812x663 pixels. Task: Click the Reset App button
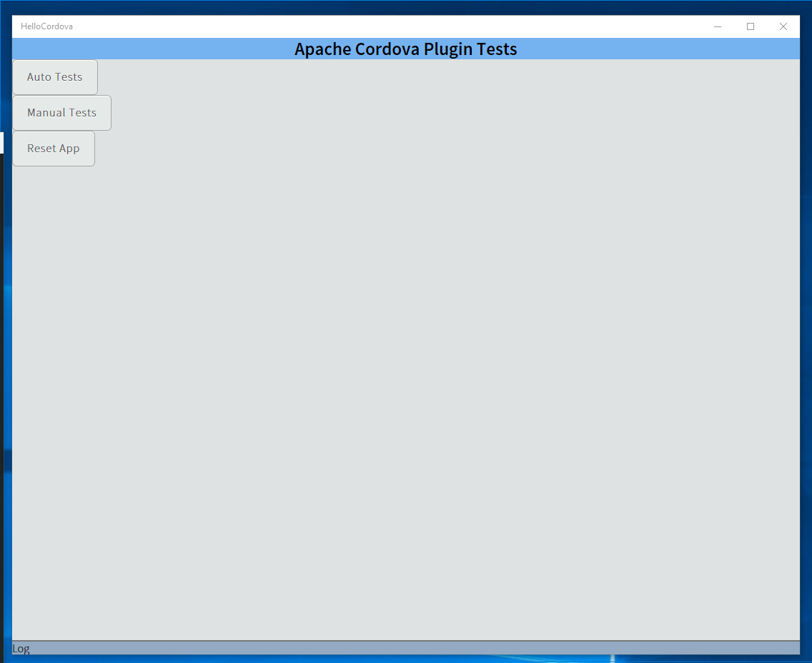[x=54, y=149]
